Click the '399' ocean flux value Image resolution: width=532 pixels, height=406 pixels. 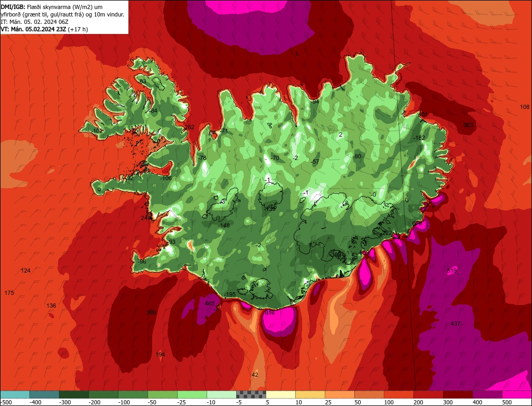tap(151, 312)
